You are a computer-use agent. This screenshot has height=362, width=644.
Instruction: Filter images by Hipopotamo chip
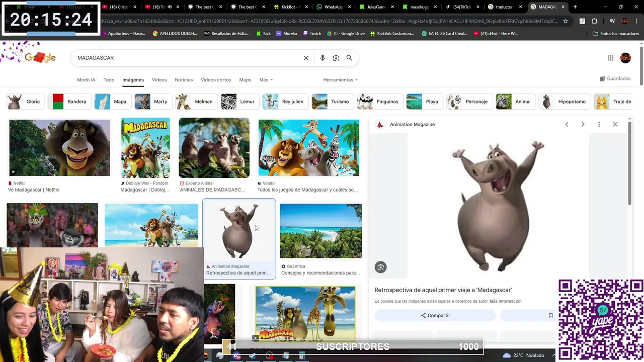tap(565, 102)
